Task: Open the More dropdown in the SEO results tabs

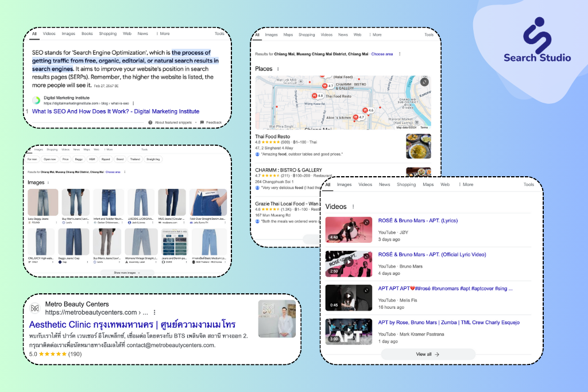Action: pyautogui.click(x=164, y=34)
